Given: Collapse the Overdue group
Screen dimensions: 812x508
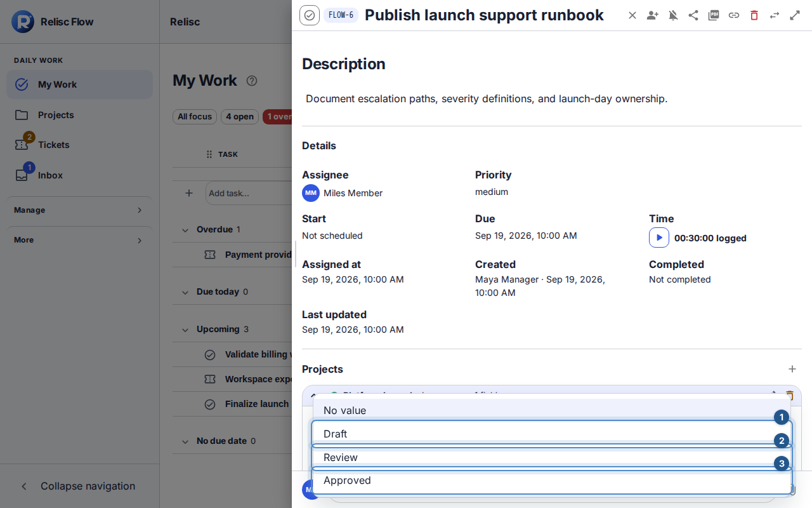Looking at the screenshot, I should tap(185, 230).
